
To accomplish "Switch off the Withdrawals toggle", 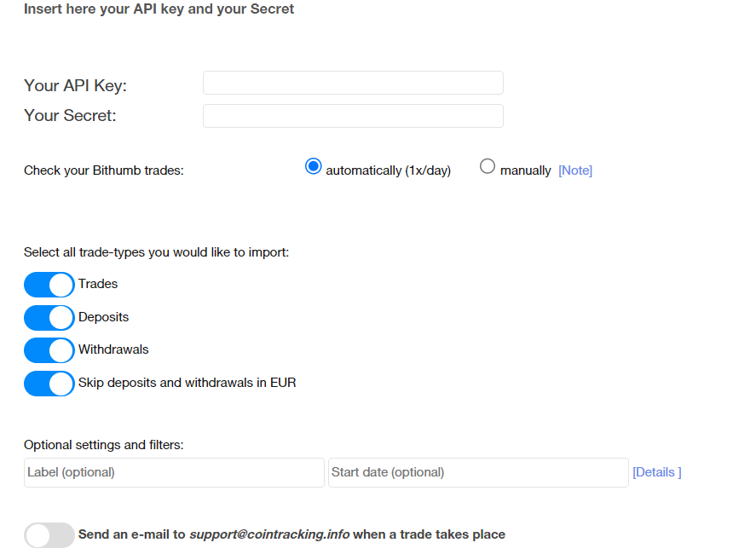I will [x=49, y=350].
